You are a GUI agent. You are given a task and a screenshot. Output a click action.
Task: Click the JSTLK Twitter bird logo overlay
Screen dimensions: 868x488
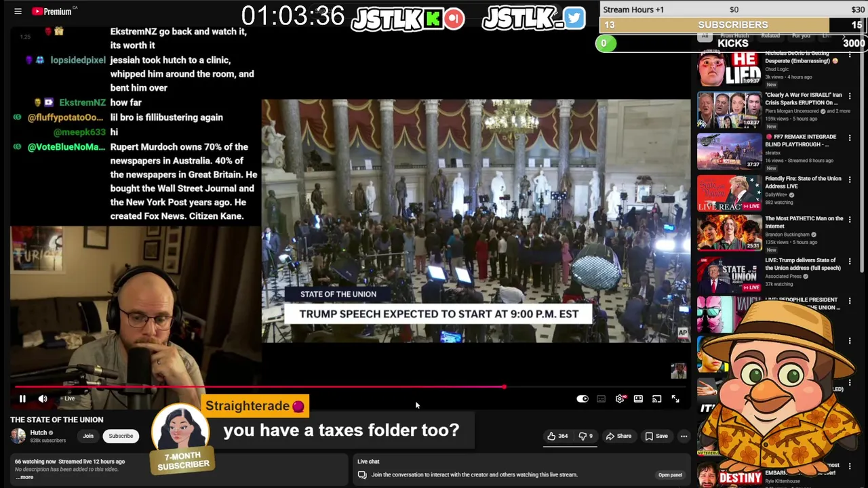[x=534, y=19]
